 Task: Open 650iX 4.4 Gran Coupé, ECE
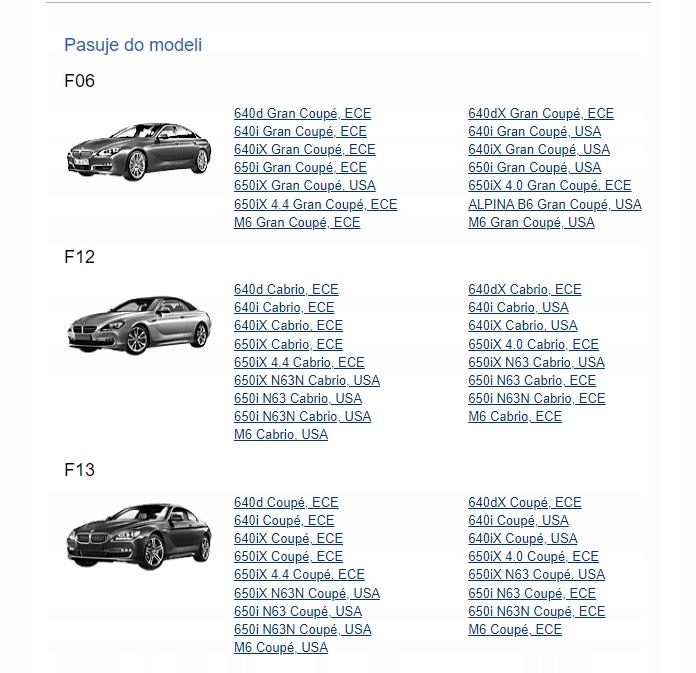coord(316,204)
